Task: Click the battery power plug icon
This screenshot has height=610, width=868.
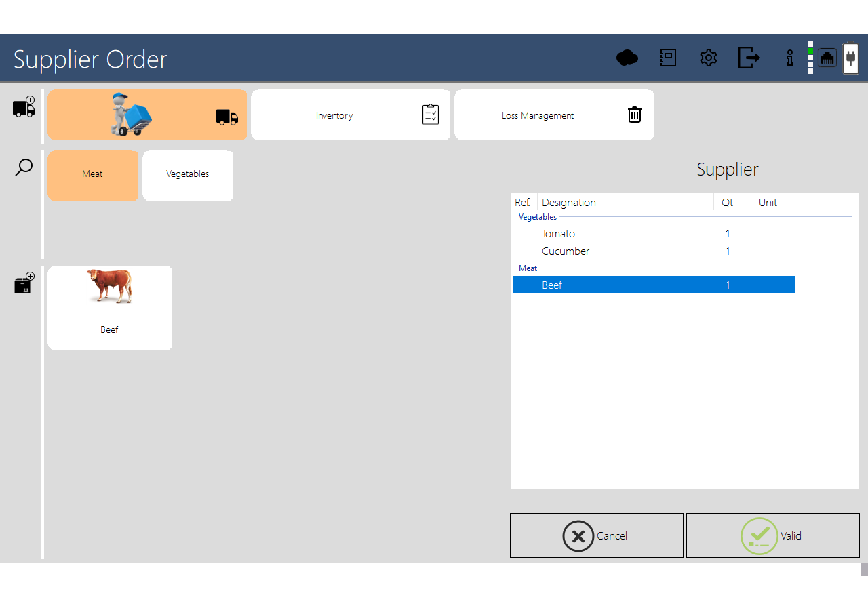Action: point(850,58)
